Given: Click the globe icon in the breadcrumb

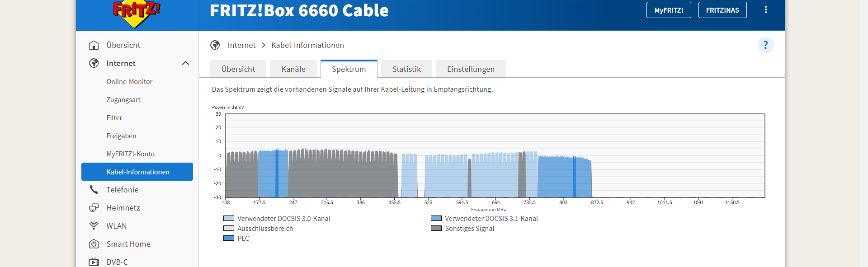Looking at the screenshot, I should (x=215, y=45).
